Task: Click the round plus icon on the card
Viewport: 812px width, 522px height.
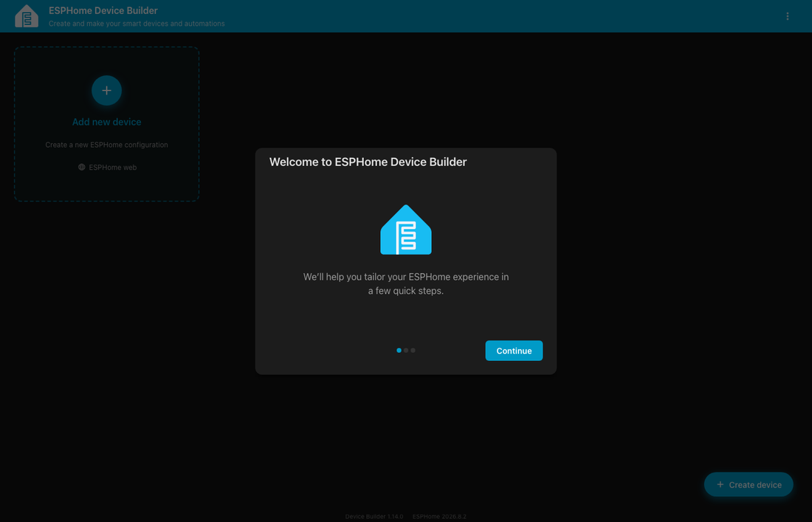Action: point(107,91)
